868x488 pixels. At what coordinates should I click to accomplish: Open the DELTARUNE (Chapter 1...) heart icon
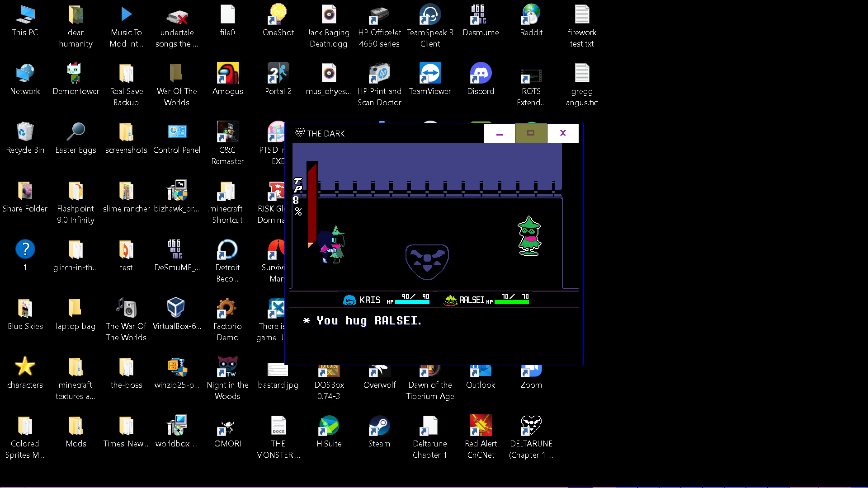pyautogui.click(x=531, y=426)
